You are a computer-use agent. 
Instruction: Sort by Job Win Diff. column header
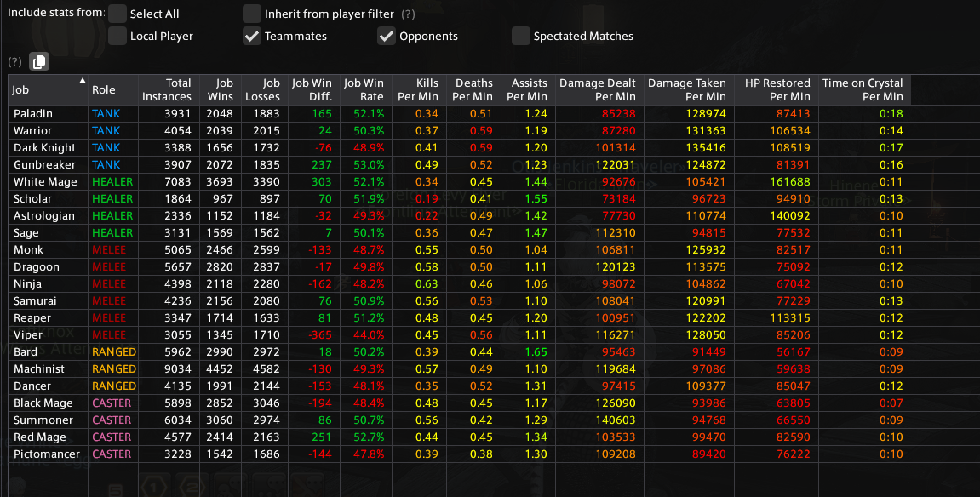313,90
